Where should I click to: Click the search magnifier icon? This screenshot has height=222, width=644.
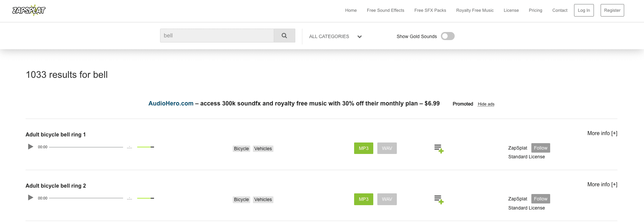click(x=285, y=35)
